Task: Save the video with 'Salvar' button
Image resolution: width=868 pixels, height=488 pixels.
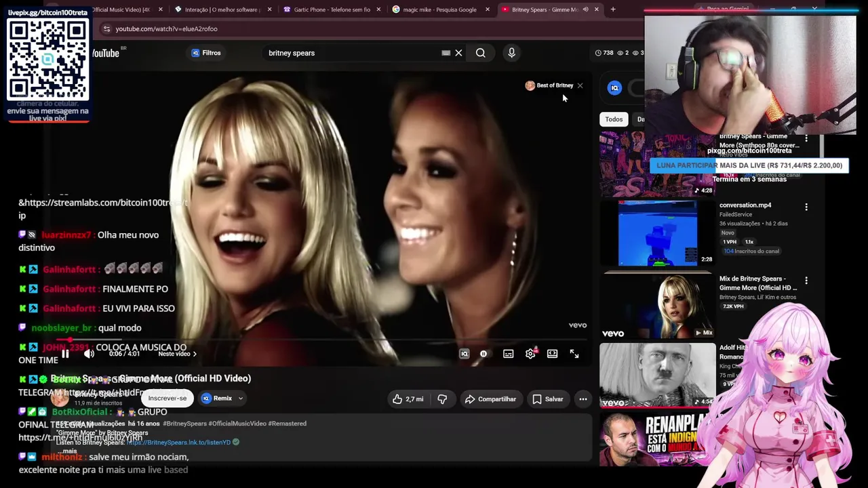Action: point(547,399)
